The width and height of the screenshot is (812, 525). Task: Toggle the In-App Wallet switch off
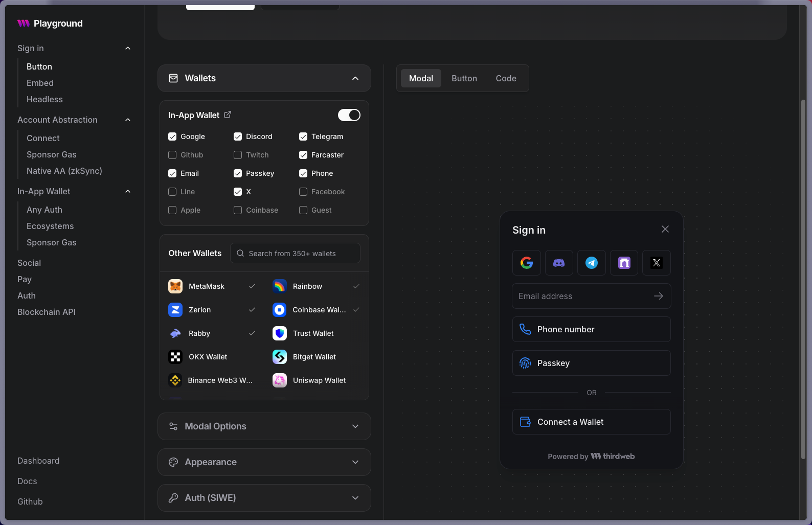tap(349, 115)
